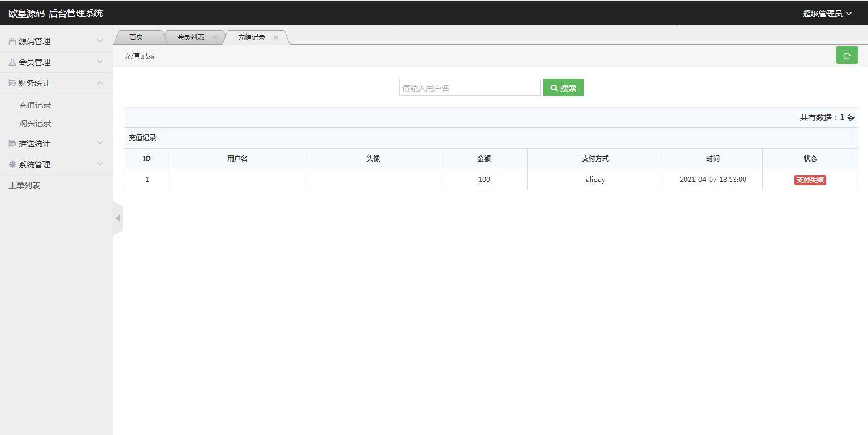Viewport: 868px width, 435px height.
Task: Refresh the page with the green refresh icon
Action: coord(847,55)
